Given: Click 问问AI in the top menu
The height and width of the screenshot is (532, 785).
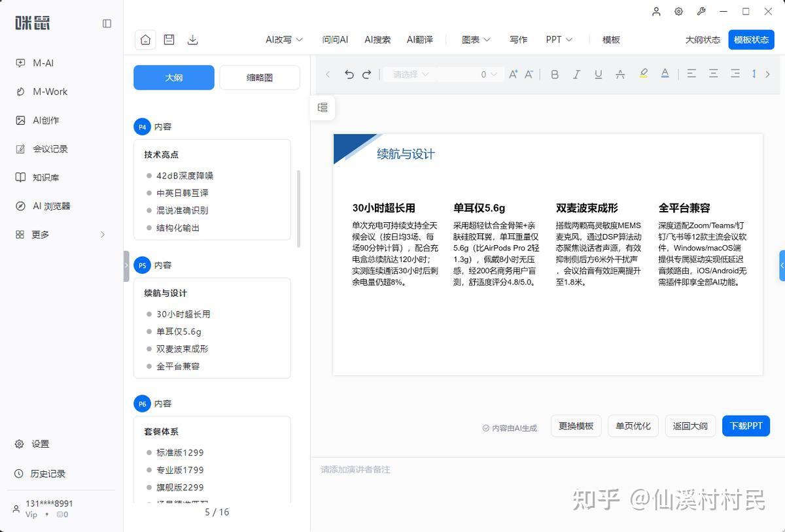Looking at the screenshot, I should 335,40.
